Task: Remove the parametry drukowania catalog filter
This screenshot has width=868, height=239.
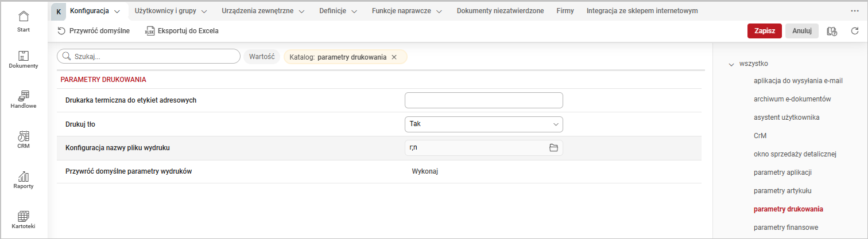Action: click(x=394, y=57)
